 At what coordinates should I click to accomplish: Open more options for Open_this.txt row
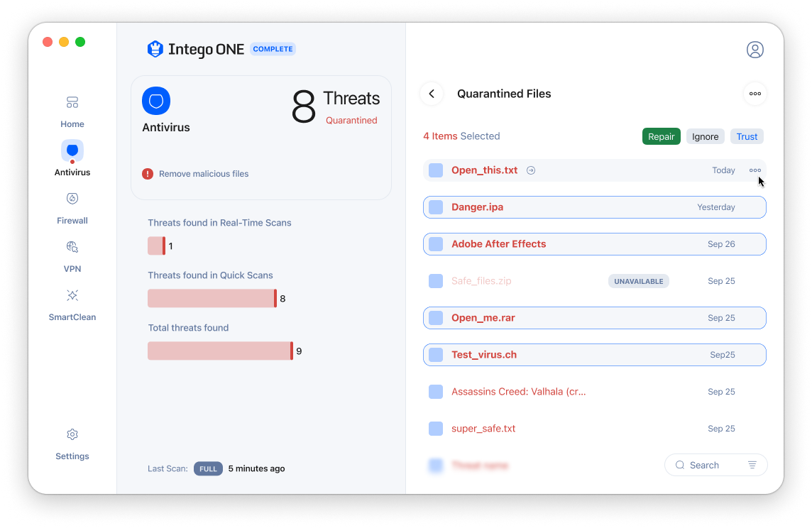point(755,170)
